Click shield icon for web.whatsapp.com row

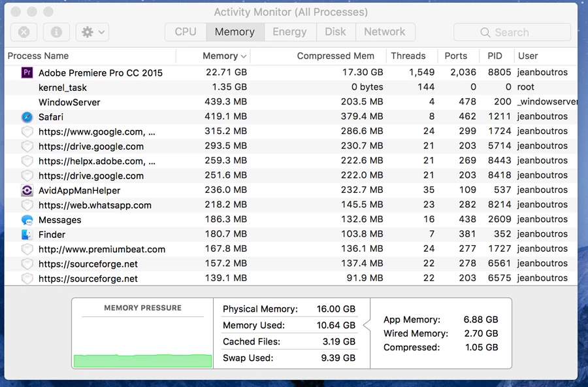click(27, 205)
